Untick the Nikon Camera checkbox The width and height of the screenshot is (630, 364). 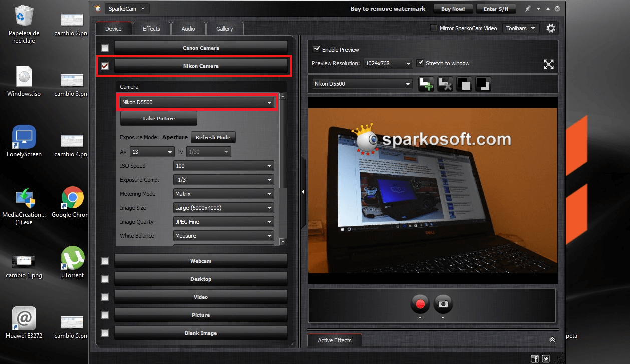pos(105,66)
